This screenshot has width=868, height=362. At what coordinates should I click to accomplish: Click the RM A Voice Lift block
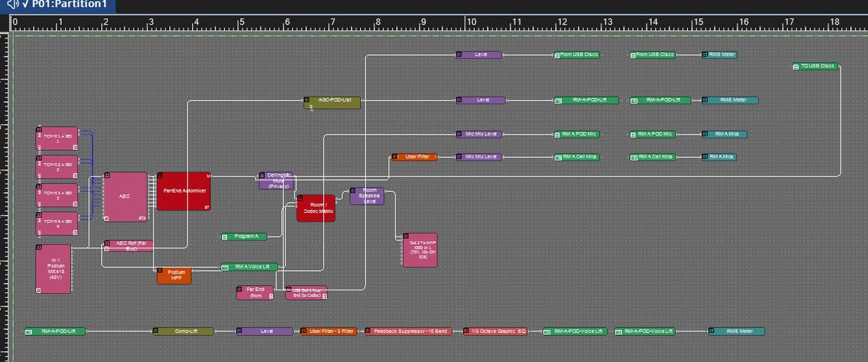[250, 267]
